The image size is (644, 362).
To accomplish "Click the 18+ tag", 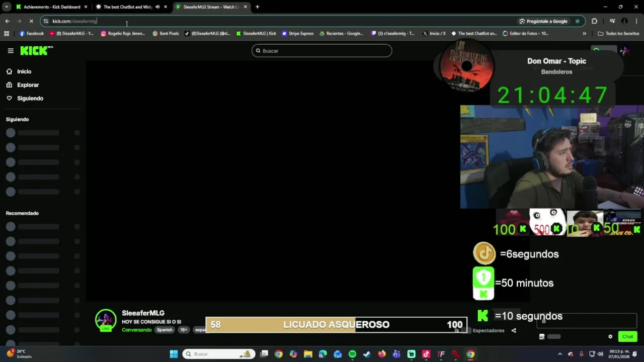I will [x=184, y=330].
